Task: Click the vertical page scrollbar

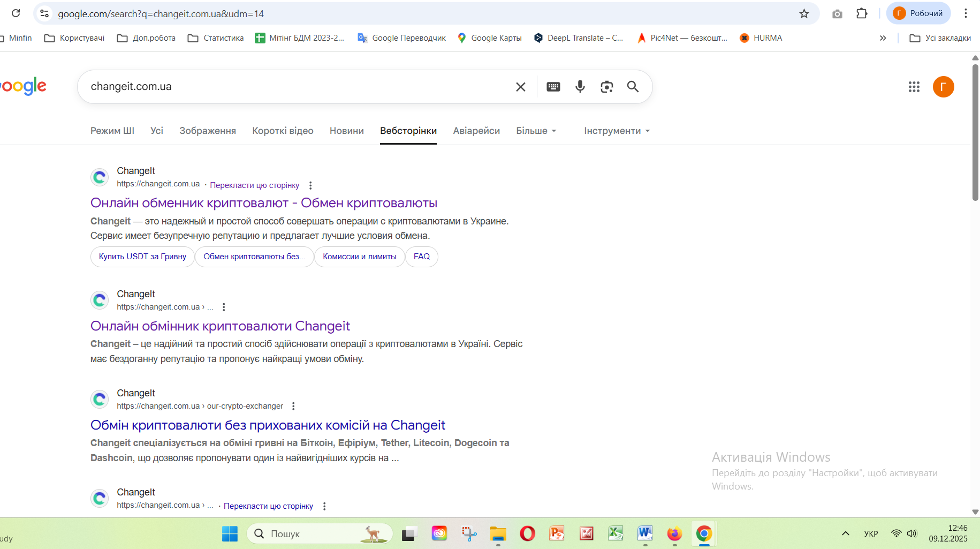Action: pos(975,132)
